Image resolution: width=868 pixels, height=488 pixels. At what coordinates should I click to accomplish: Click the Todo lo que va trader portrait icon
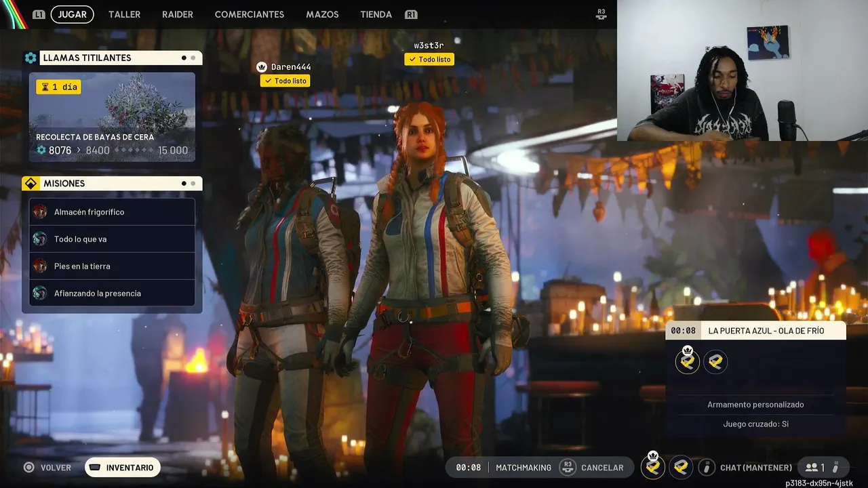(40, 239)
